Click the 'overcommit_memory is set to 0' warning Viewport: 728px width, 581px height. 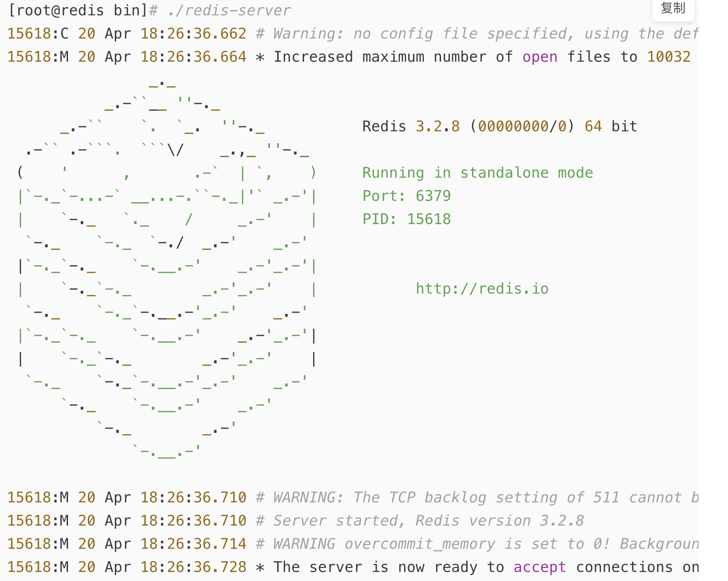pos(353,544)
